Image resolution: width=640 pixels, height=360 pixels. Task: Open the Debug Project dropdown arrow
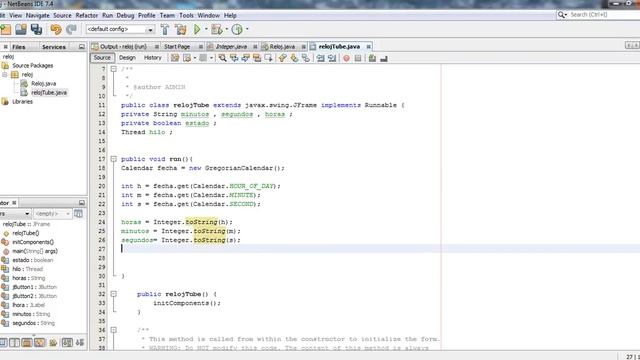pos(227,29)
